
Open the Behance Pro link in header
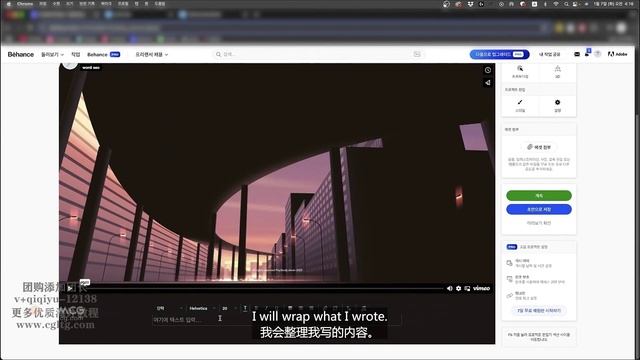(103, 54)
